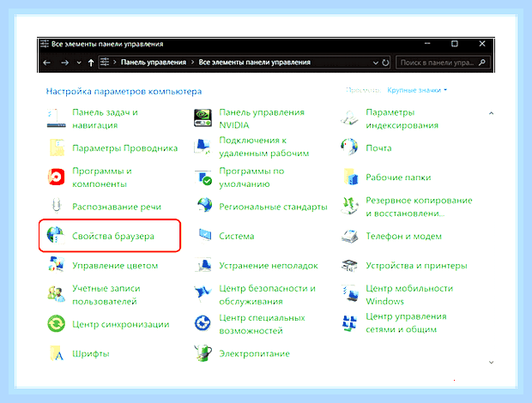Open the Default programs icon
Viewport: 532px width, 403px height.
point(203,177)
